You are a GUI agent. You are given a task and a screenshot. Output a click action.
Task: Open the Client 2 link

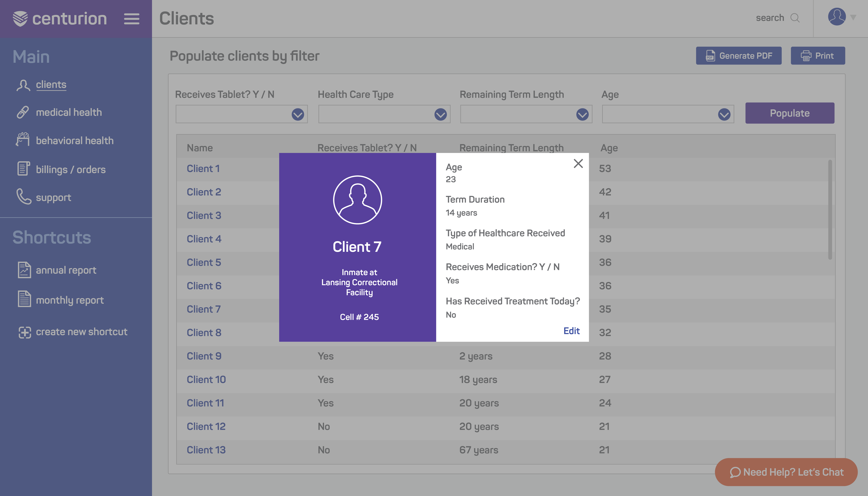204,192
